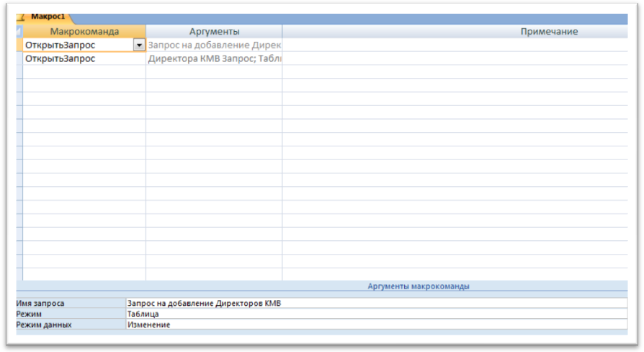This screenshot has height=352, width=644.
Task: Click the Режим данных field with value Изменение
Action: pos(377,325)
